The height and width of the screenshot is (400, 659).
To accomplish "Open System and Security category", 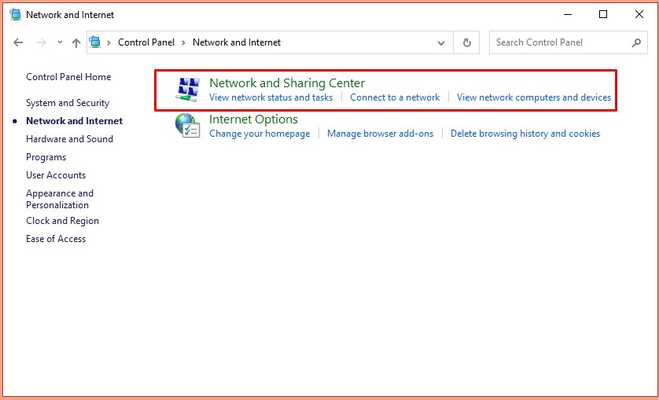I will [x=68, y=103].
